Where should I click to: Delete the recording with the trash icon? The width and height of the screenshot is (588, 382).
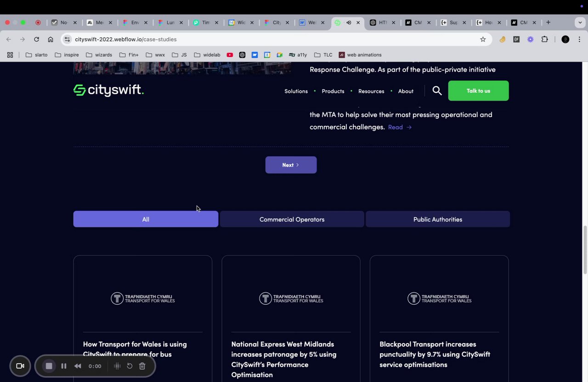click(142, 366)
